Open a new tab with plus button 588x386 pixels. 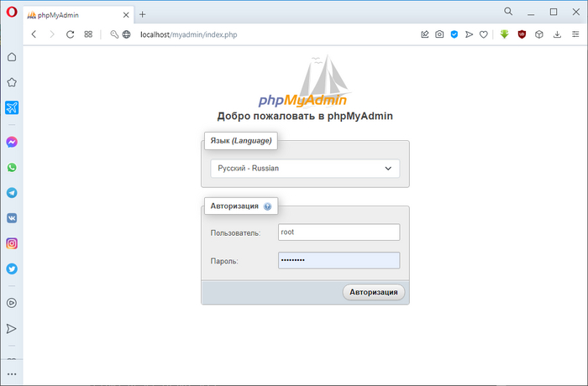(x=143, y=14)
